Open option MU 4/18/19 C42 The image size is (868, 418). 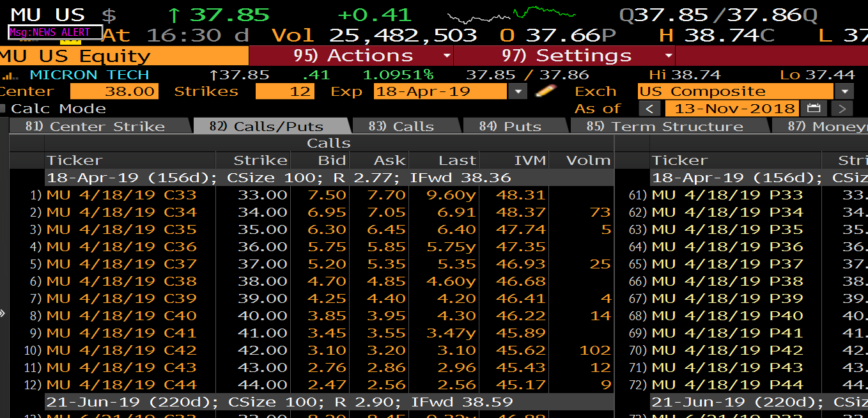121,350
